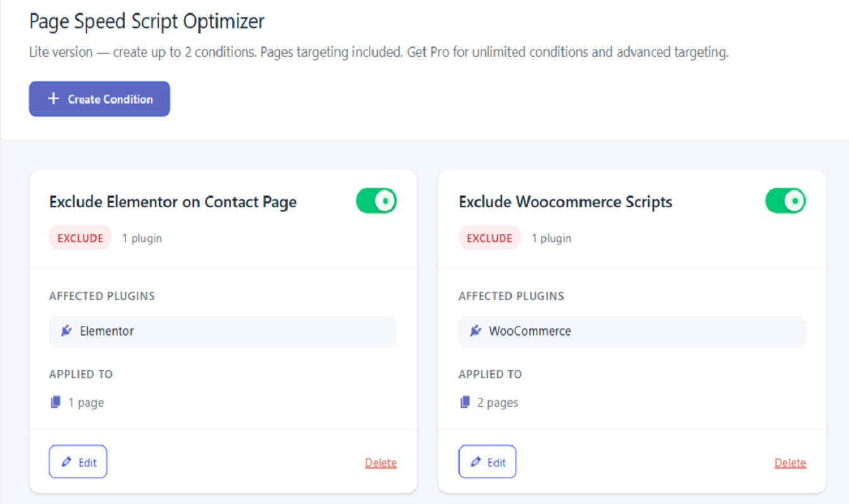
Task: Click the 1 plugin count on the Elementor card
Action: click(142, 237)
